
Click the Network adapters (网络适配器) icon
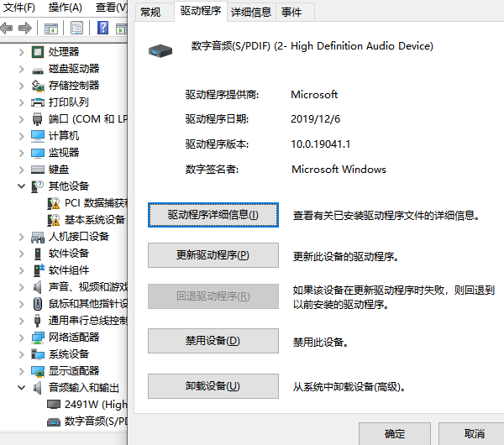pyautogui.click(x=38, y=338)
